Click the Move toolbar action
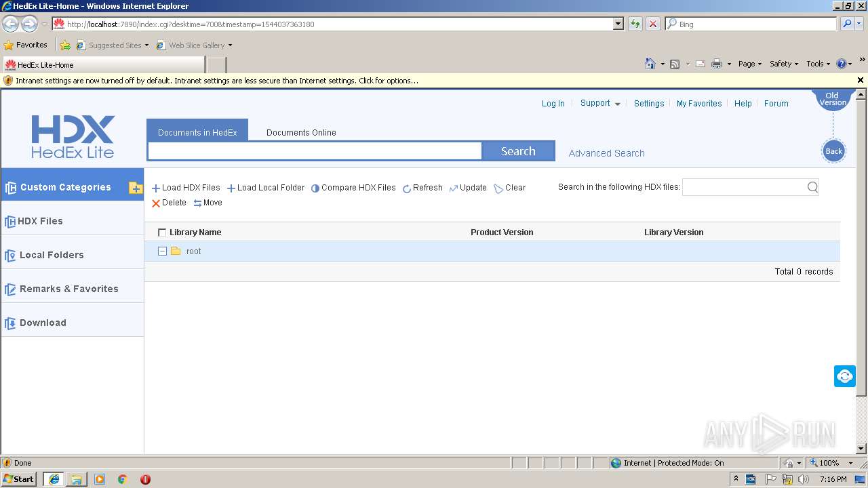Screen dimensions: 868x488 tap(208, 203)
